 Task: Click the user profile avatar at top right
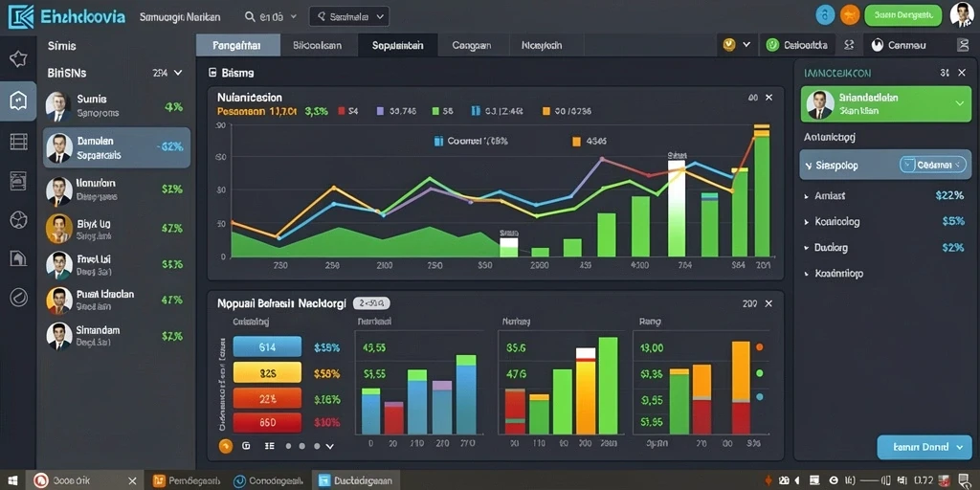pyautogui.click(x=961, y=15)
